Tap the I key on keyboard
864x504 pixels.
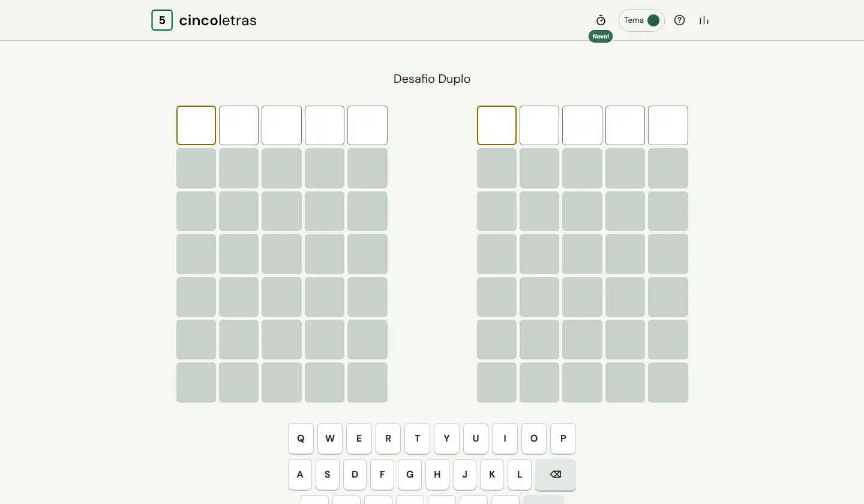tap(505, 439)
